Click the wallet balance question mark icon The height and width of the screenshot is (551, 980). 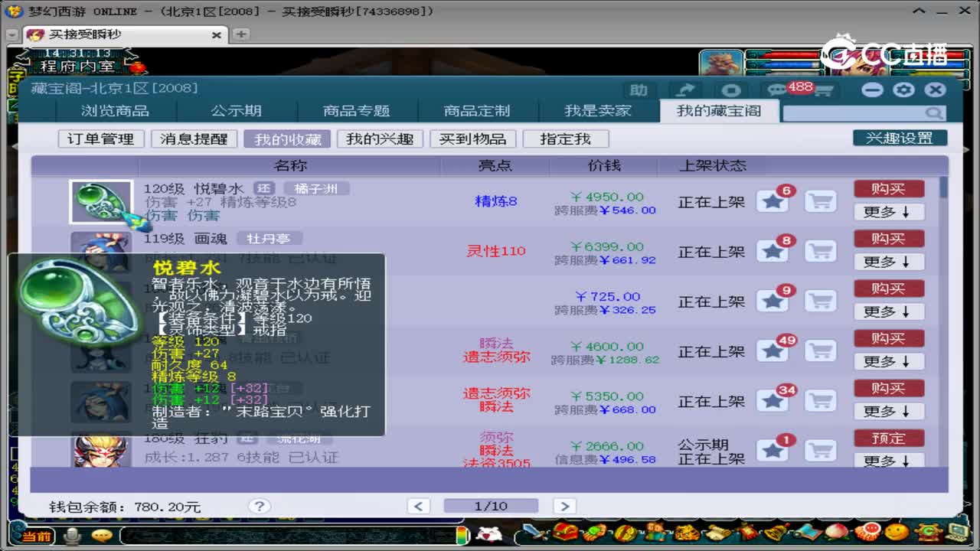pyautogui.click(x=259, y=506)
